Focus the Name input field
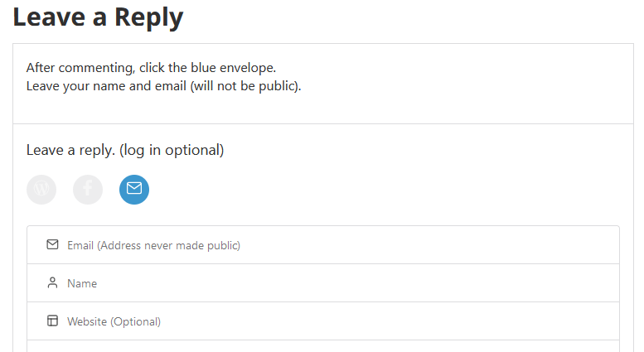This screenshot has height=352, width=644. (332, 283)
